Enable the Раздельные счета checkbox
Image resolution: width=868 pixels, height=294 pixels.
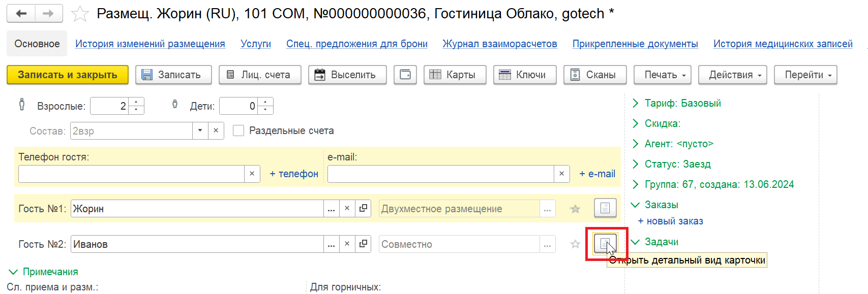[238, 130]
